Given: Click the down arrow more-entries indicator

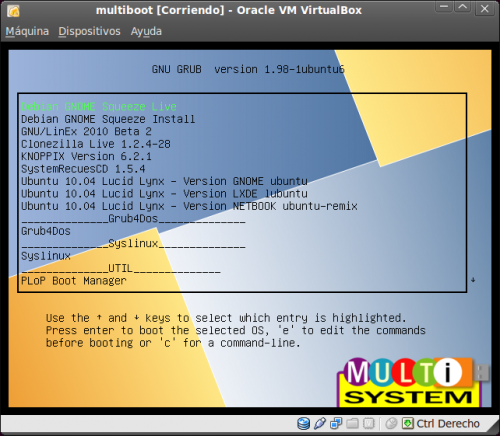Looking at the screenshot, I should [473, 280].
